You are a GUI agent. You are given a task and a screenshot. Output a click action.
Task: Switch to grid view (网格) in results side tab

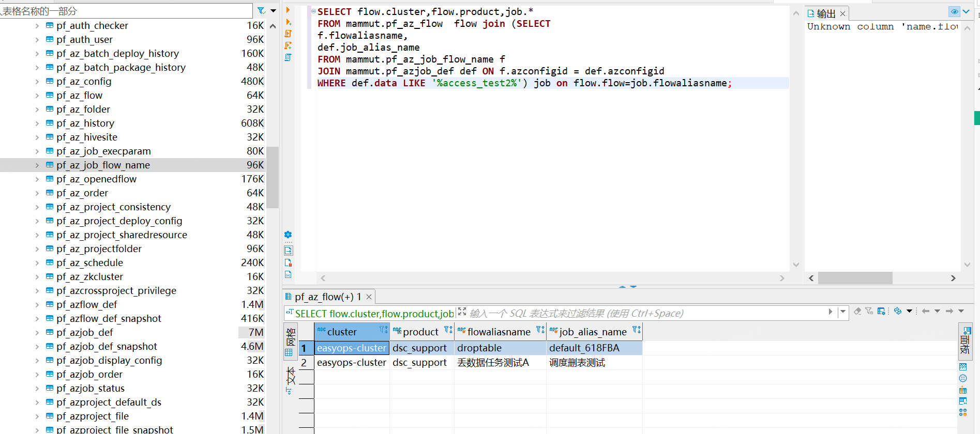291,343
